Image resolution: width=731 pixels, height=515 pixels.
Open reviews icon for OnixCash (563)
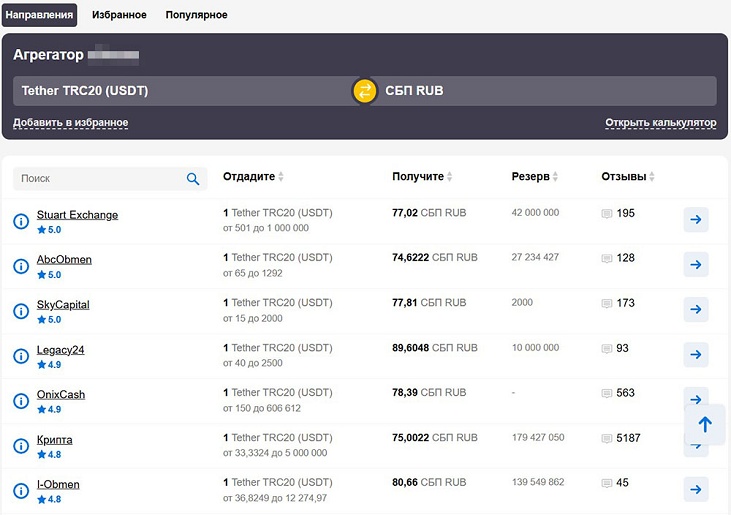click(x=607, y=393)
